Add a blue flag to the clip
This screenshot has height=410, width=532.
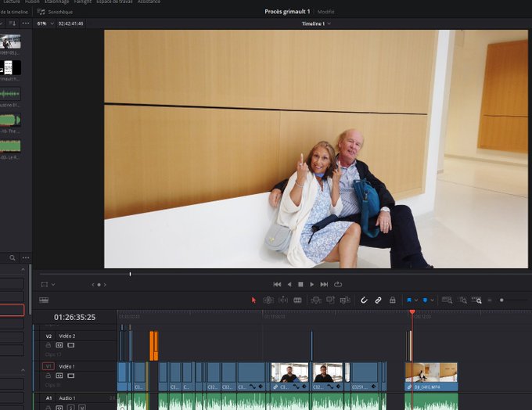[409, 300]
